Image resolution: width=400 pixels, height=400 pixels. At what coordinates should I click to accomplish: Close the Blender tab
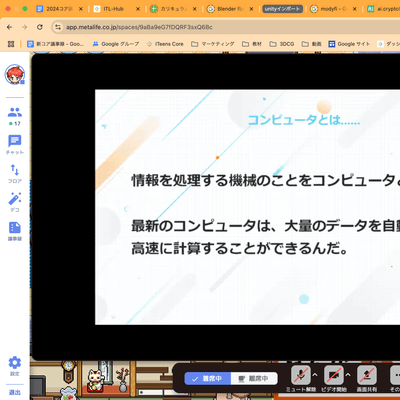pyautogui.click(x=251, y=9)
